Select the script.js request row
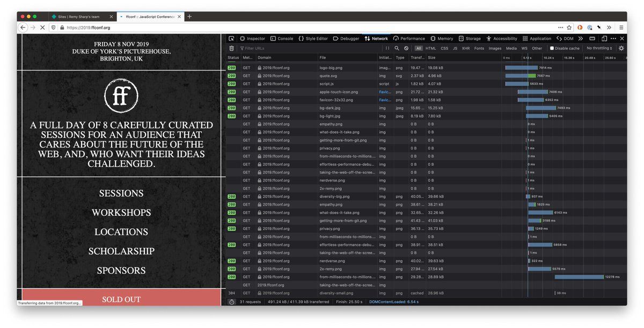The height and width of the screenshot is (328, 644). [x=426, y=84]
